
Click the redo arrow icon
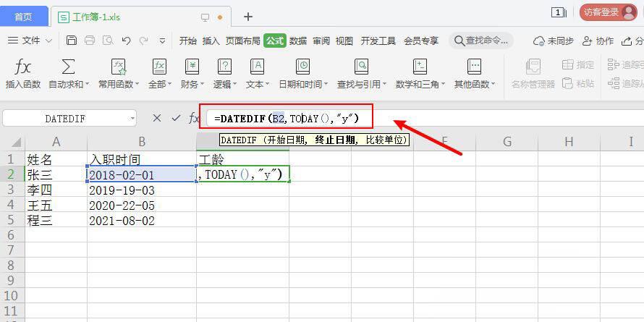[x=144, y=41]
